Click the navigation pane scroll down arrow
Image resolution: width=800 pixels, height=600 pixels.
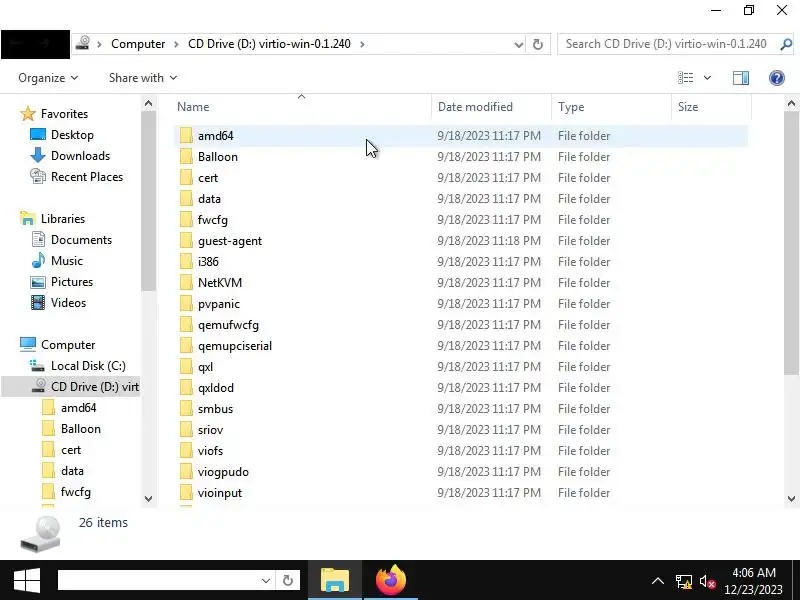click(148, 499)
